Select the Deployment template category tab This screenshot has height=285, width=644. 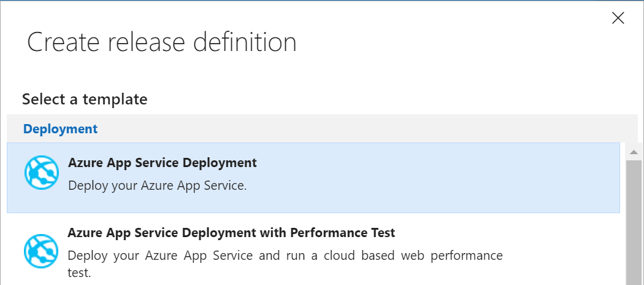pos(60,129)
